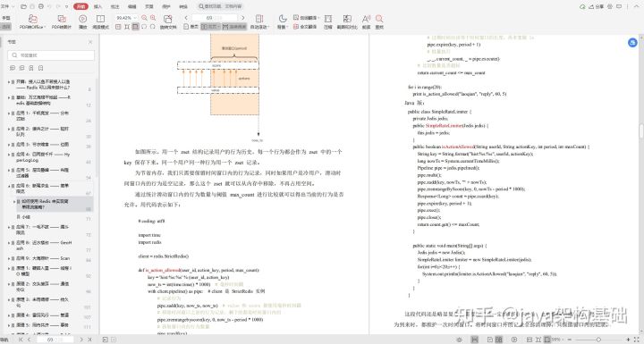Select the 保护 ribbon tab
Screen dimensions: 644x344
(166, 6)
